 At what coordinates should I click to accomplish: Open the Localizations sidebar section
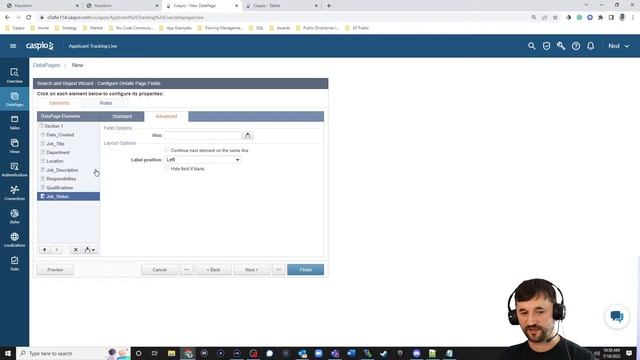click(x=14, y=240)
